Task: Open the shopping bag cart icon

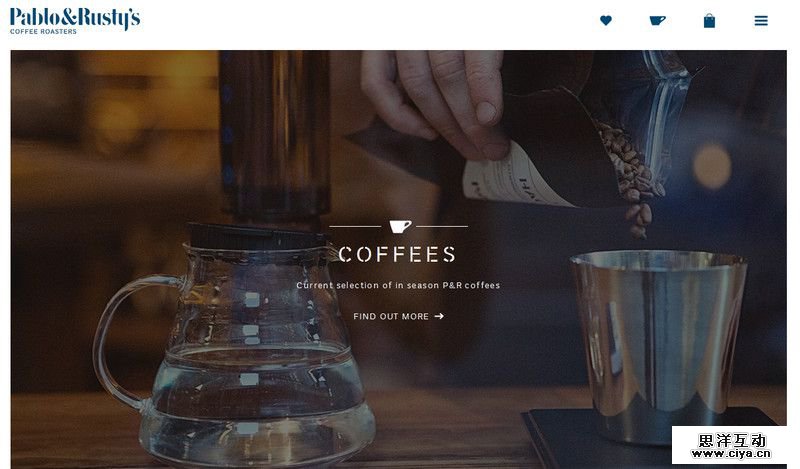Action: pyautogui.click(x=709, y=20)
